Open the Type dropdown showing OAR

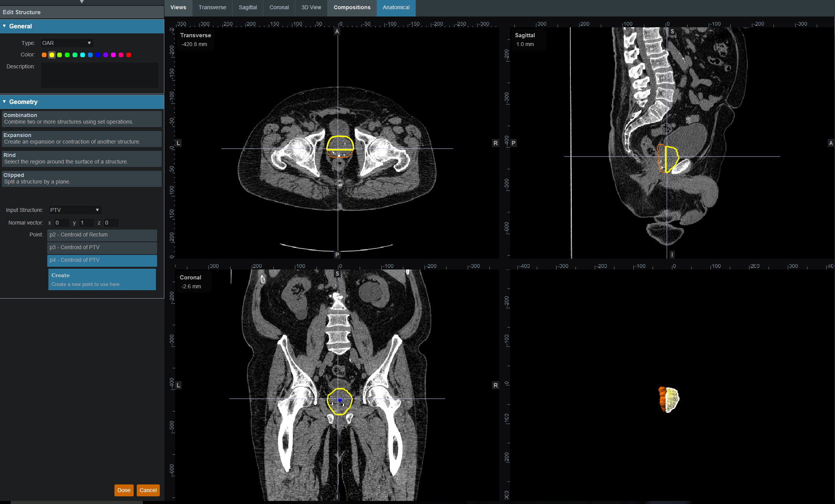pos(67,43)
